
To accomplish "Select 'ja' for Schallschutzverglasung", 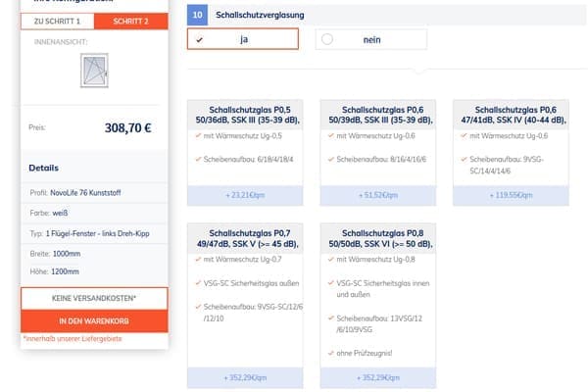I will [242, 39].
